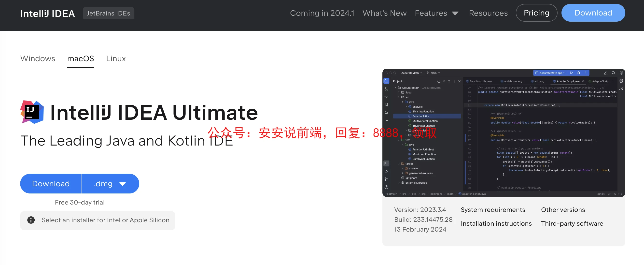Open the Database tool window icon
The width and height of the screenshot is (644, 265).
pos(621,81)
